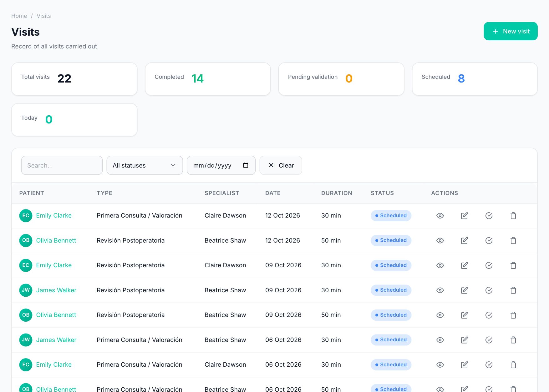
Task: Click the Pending validation stat card
Action: (x=341, y=79)
